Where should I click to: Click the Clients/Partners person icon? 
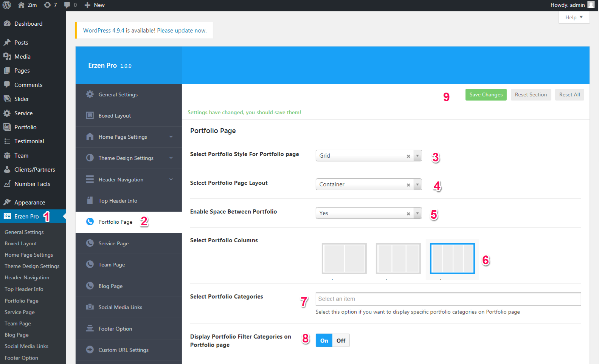click(x=7, y=169)
